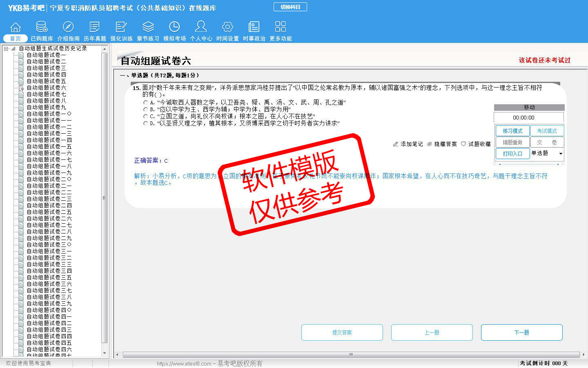Image resolution: width=588 pixels, height=368 pixels.
Task: Click 正确答案：C text
Action: (151, 160)
